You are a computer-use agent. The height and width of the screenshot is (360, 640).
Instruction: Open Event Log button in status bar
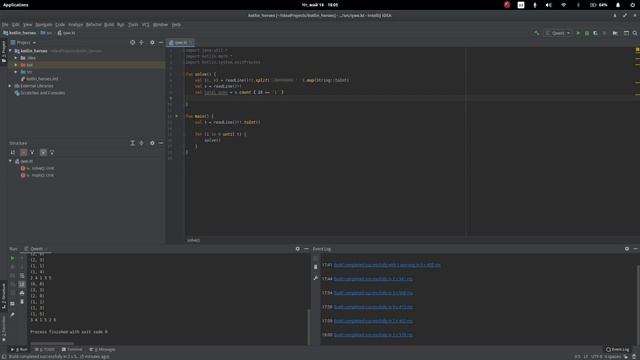[x=618, y=349]
